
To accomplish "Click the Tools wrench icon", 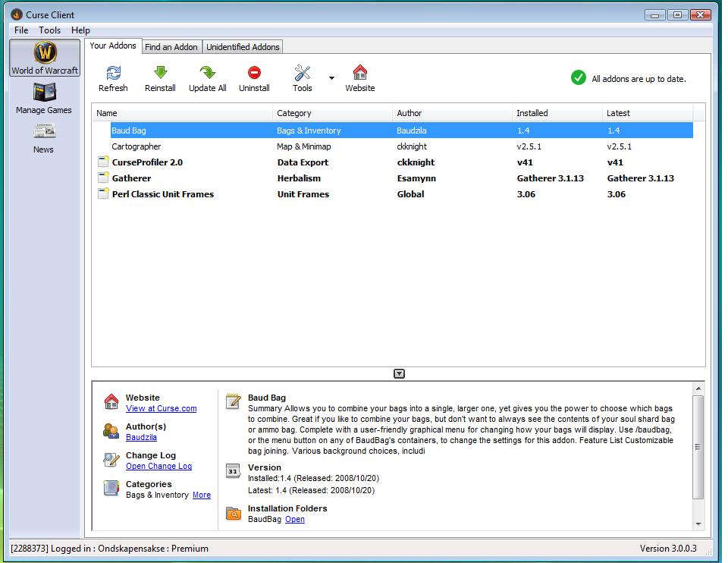I will (303, 73).
